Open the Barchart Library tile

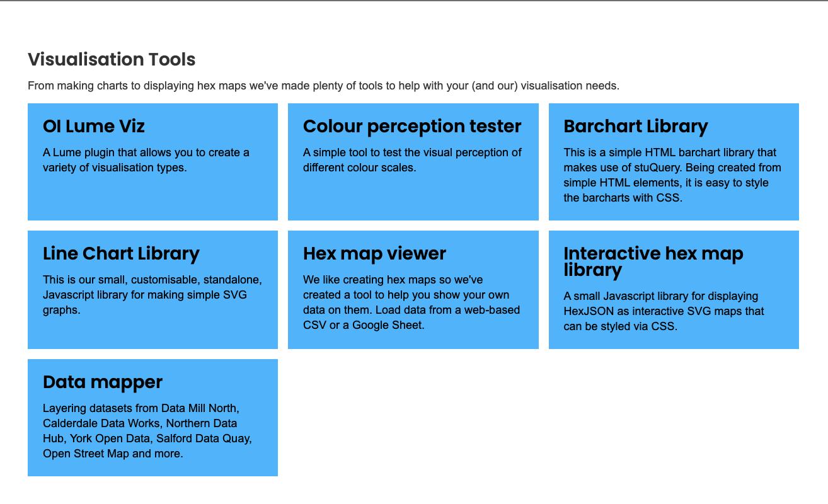pos(674,162)
